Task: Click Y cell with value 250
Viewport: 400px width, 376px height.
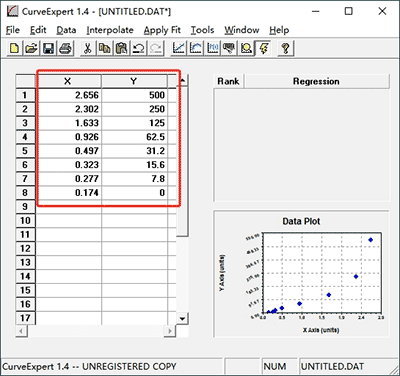Action: tap(134, 109)
